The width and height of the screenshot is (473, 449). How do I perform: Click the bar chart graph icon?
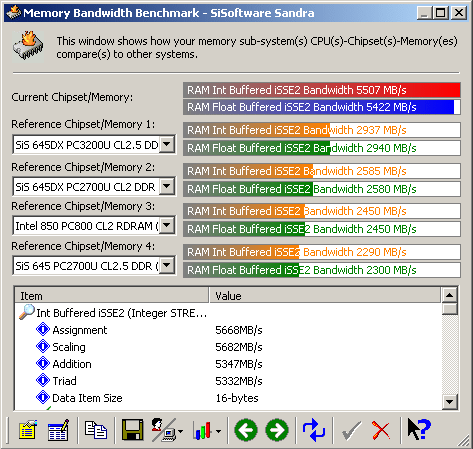pos(202,431)
